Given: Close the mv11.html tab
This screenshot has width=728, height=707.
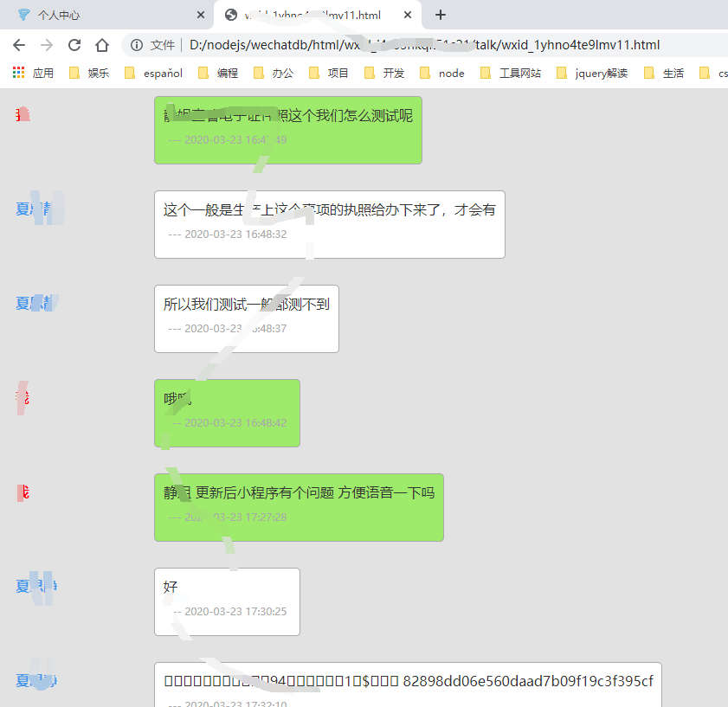Looking at the screenshot, I should (407, 15).
